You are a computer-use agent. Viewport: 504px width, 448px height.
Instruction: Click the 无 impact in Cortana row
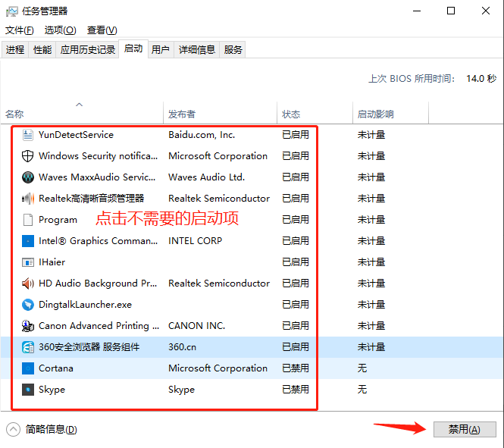(x=362, y=368)
